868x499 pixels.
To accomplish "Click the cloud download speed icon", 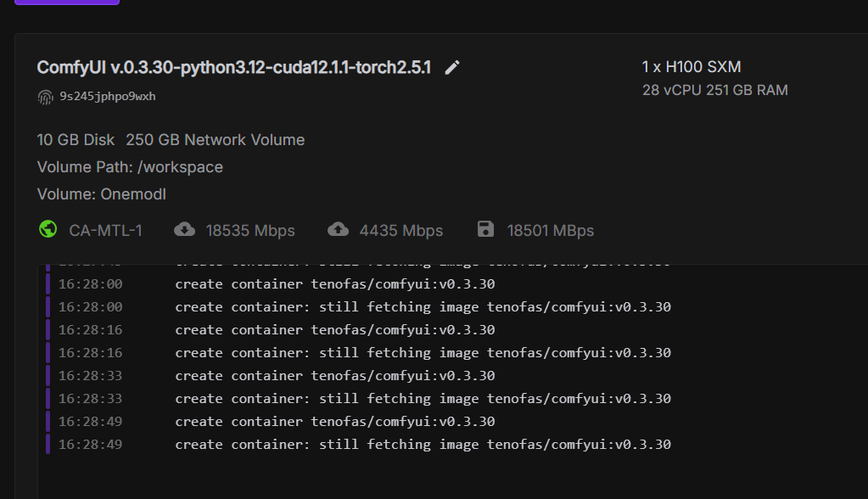I will pos(184,230).
